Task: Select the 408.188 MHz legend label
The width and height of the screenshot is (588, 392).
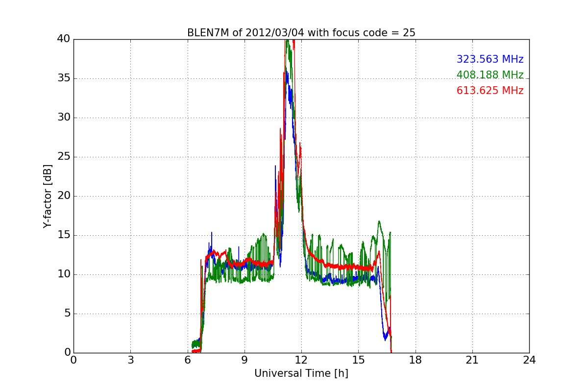Action: click(490, 75)
